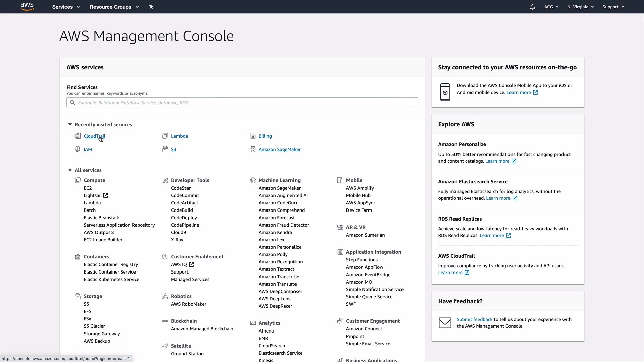Click the pin shortcuts icon in the navbar
644x362 pixels.
[x=151, y=7]
